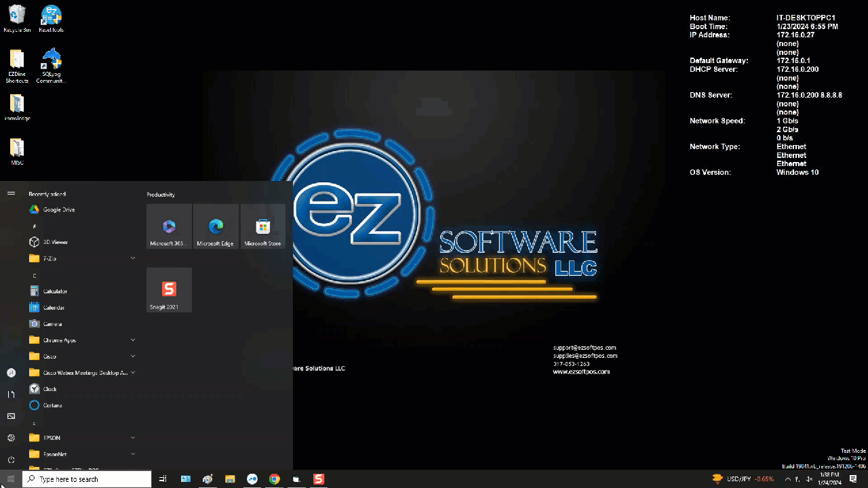868x488 pixels.
Task: Click the '#' letter section header
Action: (35, 226)
